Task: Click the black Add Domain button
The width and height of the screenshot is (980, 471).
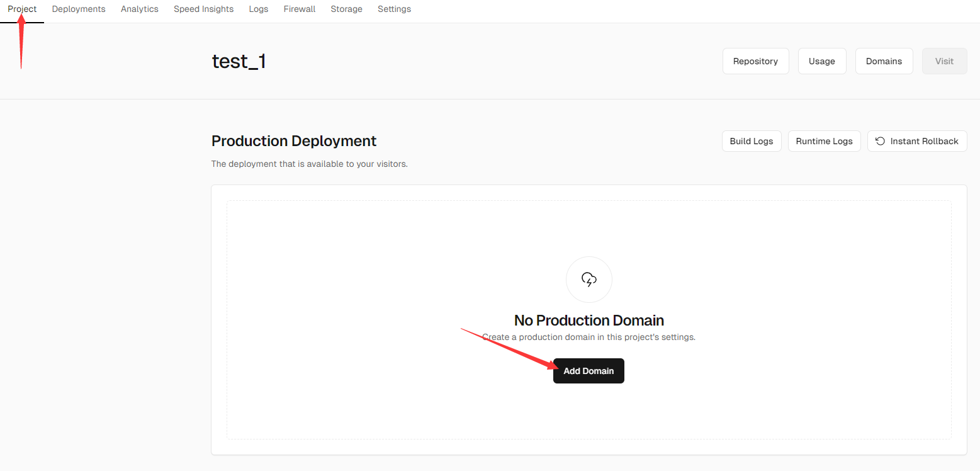Action: (x=589, y=371)
